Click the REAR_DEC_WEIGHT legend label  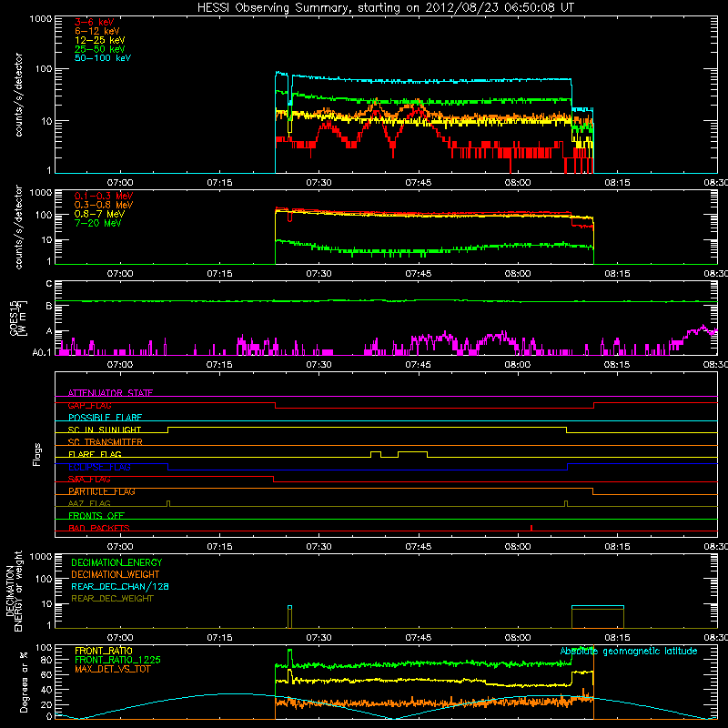point(112,599)
